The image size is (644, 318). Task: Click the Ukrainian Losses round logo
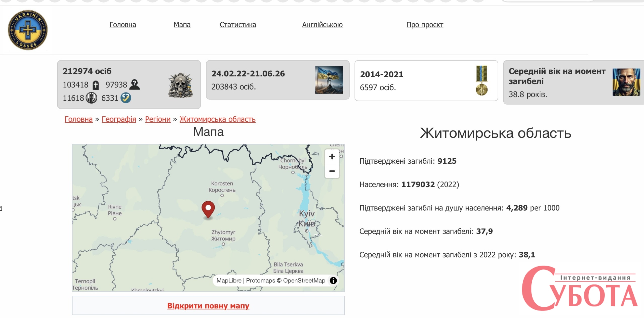point(28,30)
